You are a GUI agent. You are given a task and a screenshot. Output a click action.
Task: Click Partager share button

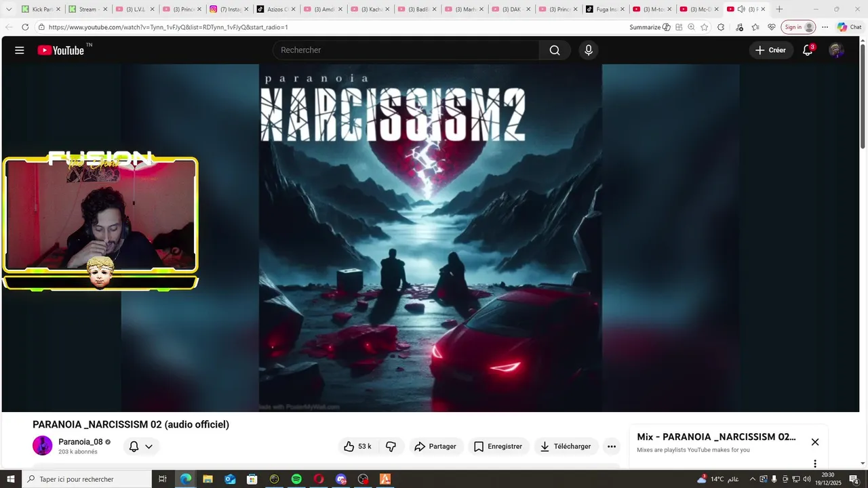click(435, 447)
